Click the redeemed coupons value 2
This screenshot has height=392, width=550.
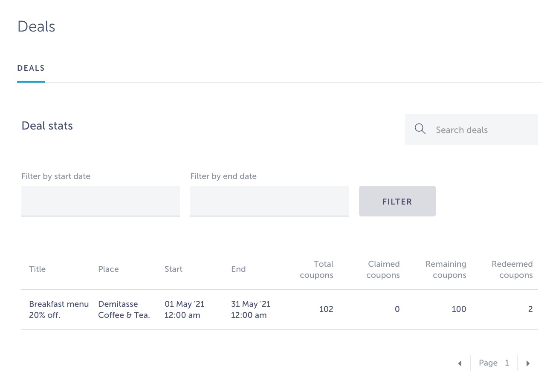click(x=530, y=309)
